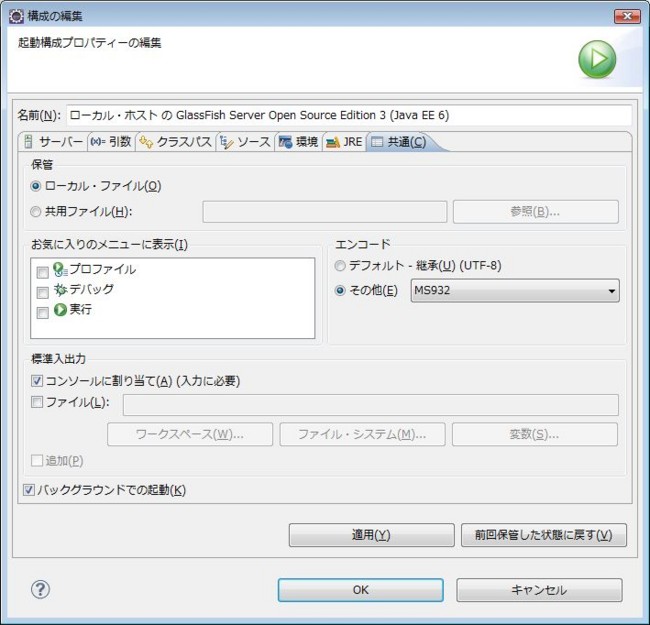Click the 実行 list label
This screenshot has height=625, width=650.
coord(80,309)
